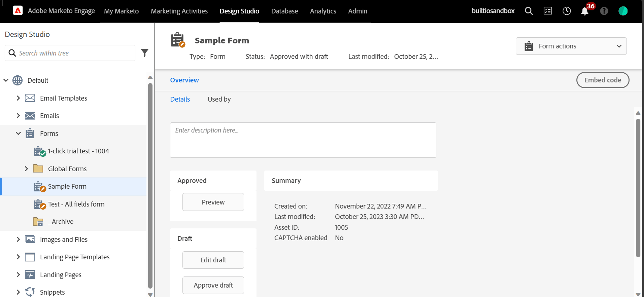
Task: Open the Form actions dropdown
Action: [x=571, y=46]
